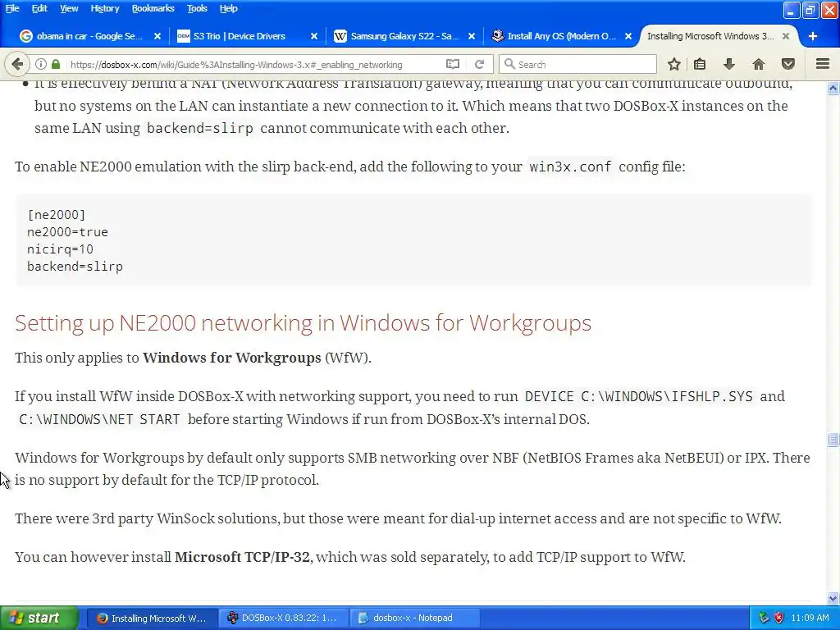Show bookmarks list icon
Viewport: 840px width, 630px height.
pyautogui.click(x=700, y=64)
